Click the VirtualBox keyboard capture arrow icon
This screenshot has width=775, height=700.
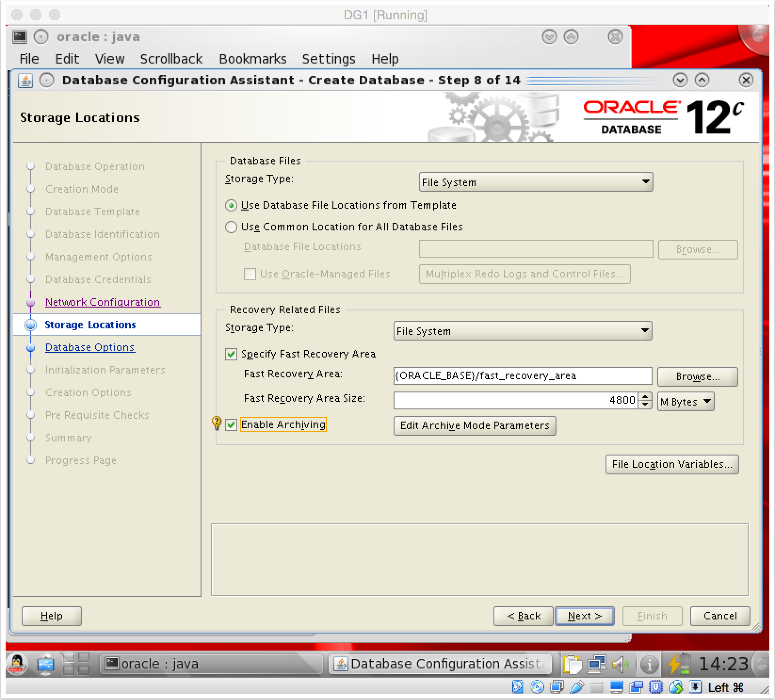click(695, 687)
